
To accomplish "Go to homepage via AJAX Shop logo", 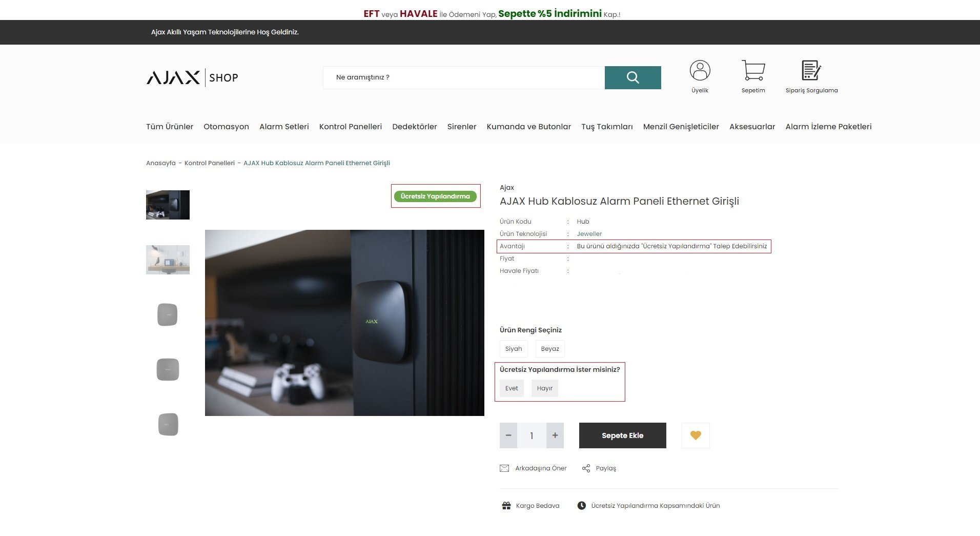I will coord(192,77).
